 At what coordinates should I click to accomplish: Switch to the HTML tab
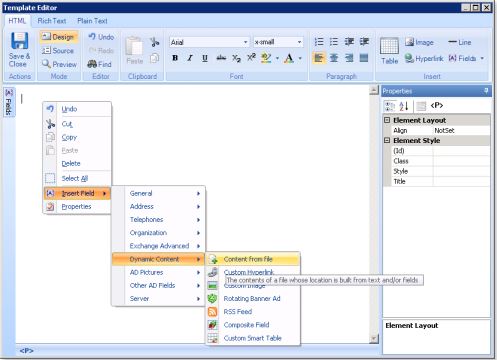click(17, 21)
